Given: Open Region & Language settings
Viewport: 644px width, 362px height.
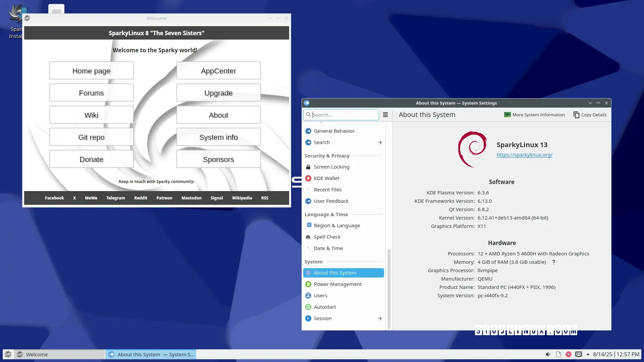Looking at the screenshot, I should coord(343,226).
